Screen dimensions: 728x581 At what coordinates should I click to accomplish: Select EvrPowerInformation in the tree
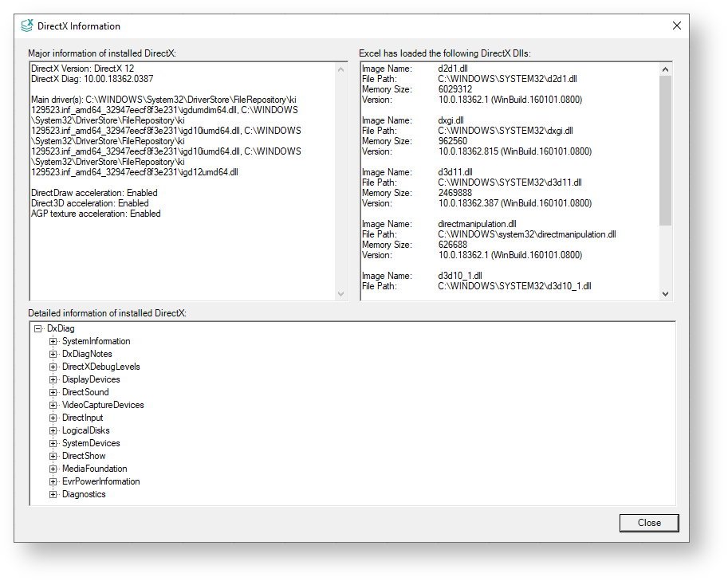[x=100, y=481]
